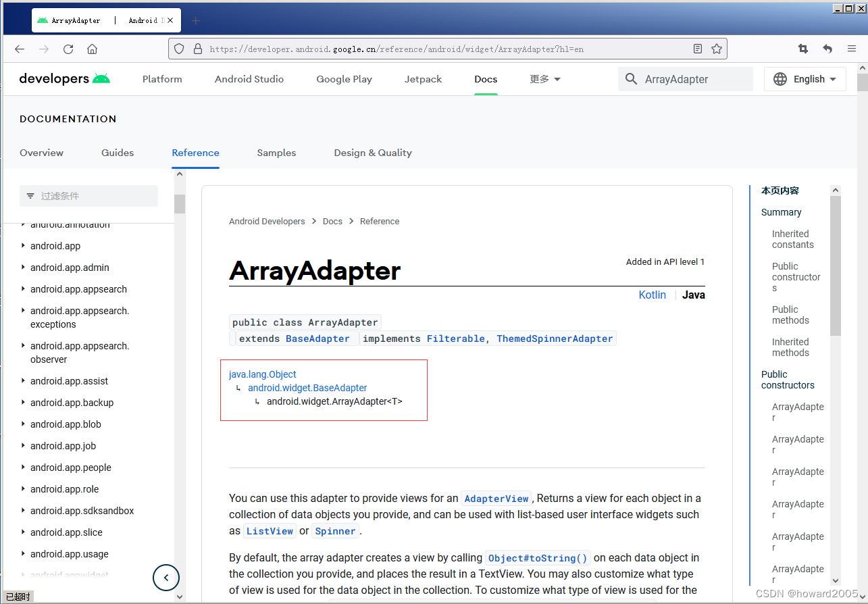Click the globe language icon
This screenshot has width=868, height=604.
pos(780,79)
